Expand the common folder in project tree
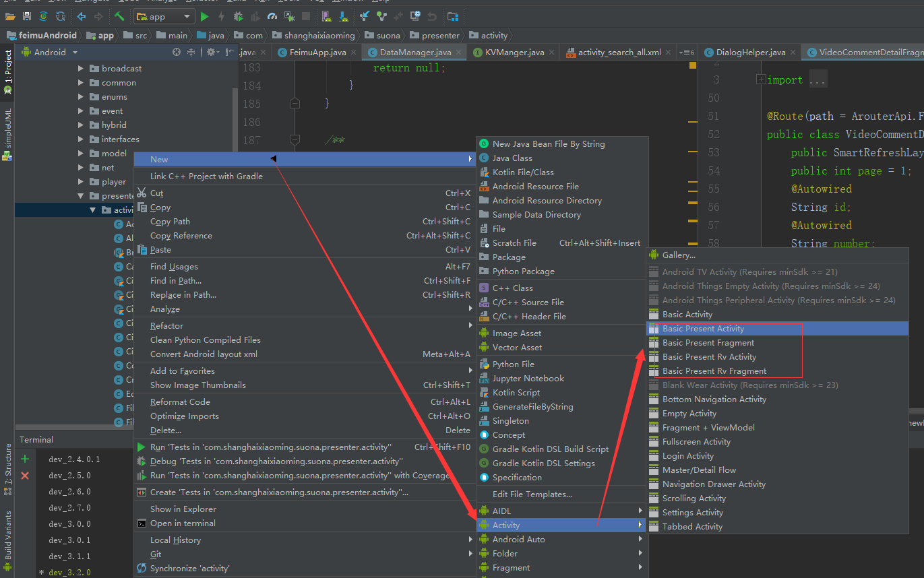This screenshot has height=578, width=924. click(x=81, y=83)
